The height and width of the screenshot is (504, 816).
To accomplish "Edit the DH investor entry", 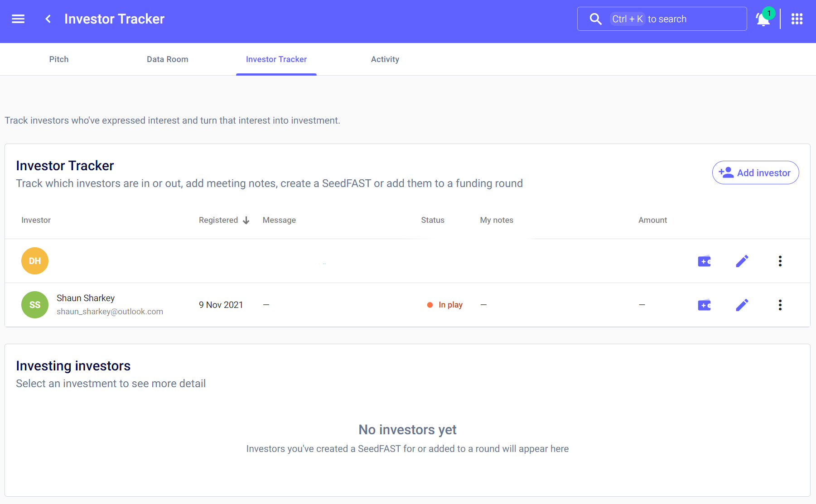I will coord(742,261).
